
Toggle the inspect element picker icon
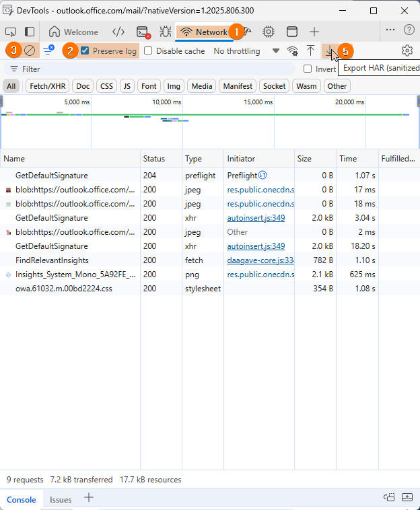11,32
